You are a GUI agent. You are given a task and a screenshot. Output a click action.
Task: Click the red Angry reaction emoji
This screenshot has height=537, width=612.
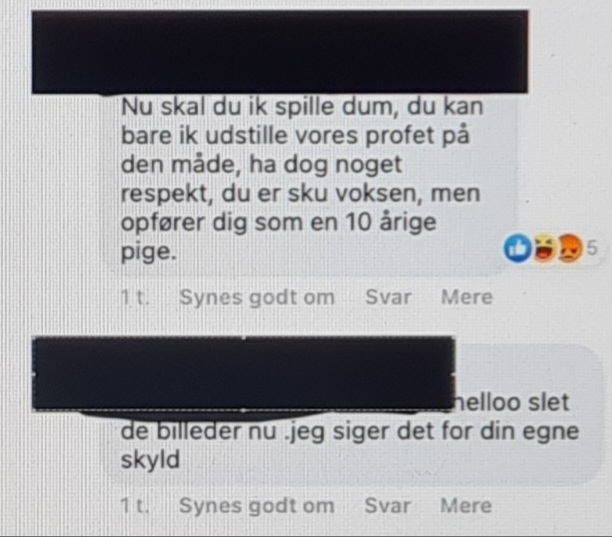pyautogui.click(x=570, y=248)
